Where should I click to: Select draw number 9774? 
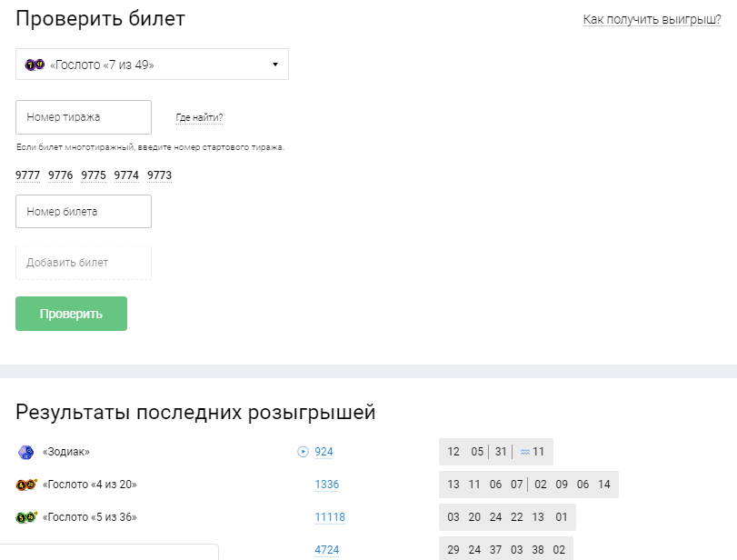click(126, 175)
